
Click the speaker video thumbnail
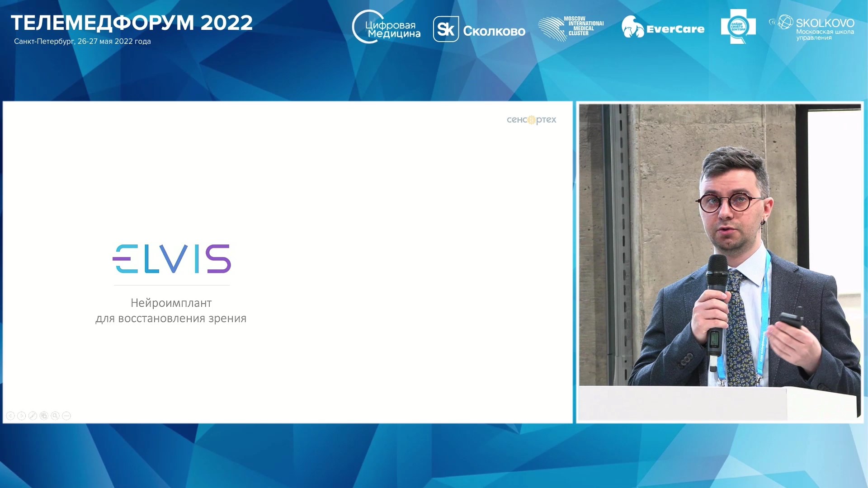pyautogui.click(x=720, y=262)
